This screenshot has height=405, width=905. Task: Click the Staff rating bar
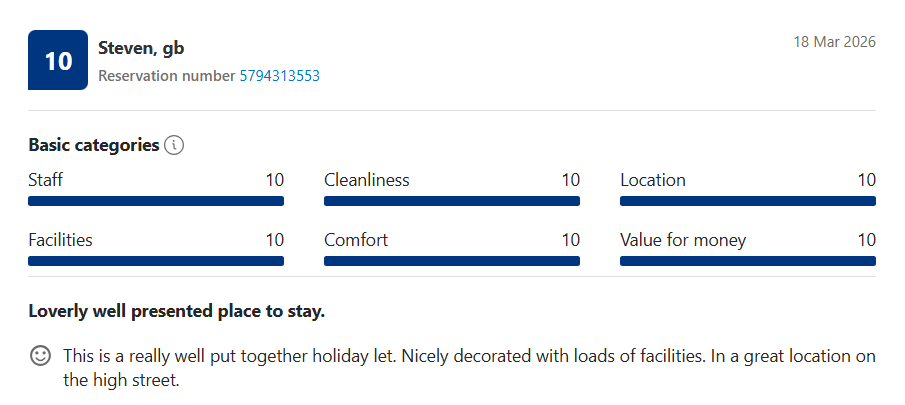click(156, 201)
